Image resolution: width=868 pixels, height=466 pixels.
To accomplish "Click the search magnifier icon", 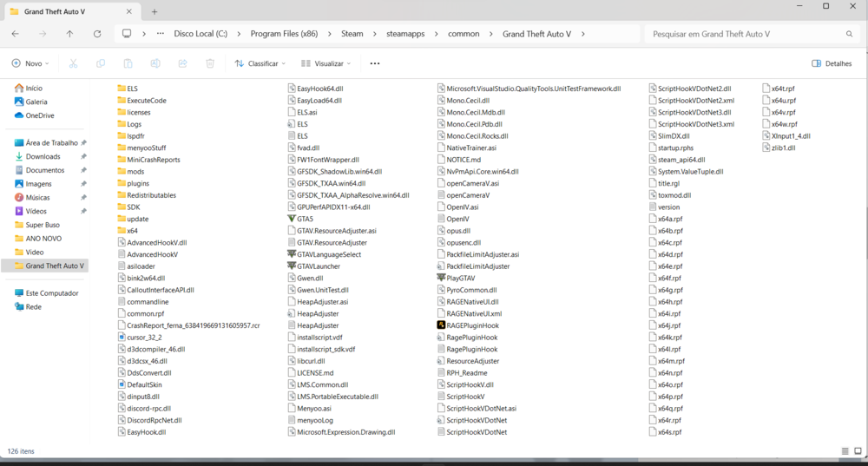I will 849,34.
